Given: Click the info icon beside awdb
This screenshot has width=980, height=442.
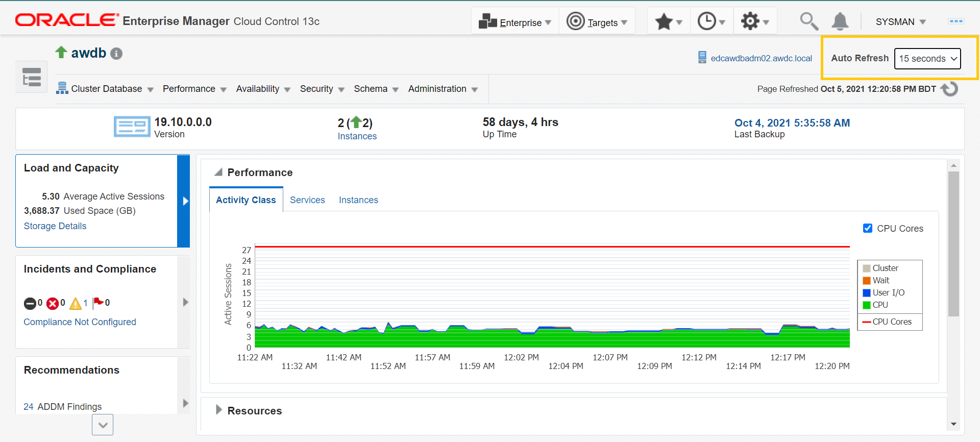Looking at the screenshot, I should coord(116,54).
